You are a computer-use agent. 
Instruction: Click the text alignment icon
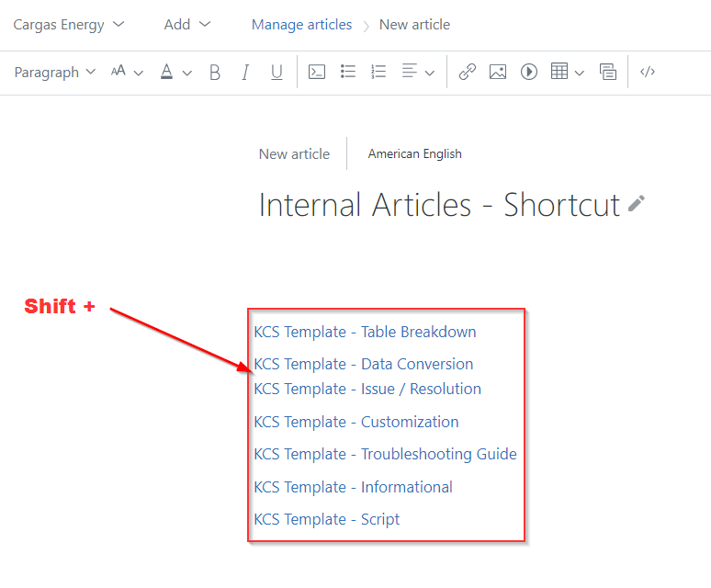coord(410,71)
